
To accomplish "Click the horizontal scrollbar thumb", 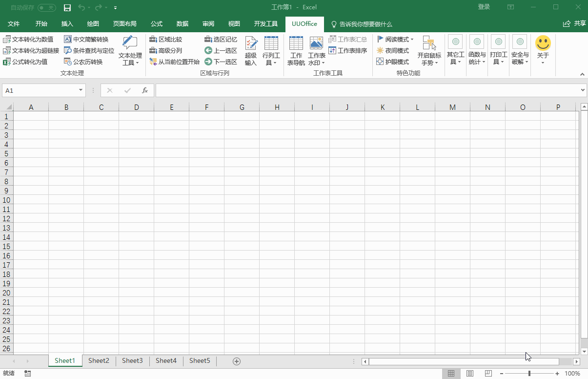I will (464, 361).
